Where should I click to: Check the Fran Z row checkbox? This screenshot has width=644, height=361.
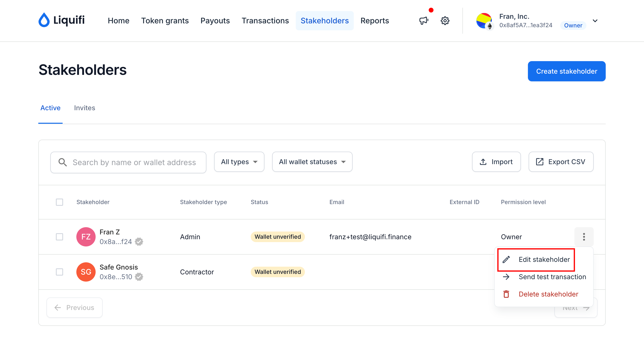point(59,237)
